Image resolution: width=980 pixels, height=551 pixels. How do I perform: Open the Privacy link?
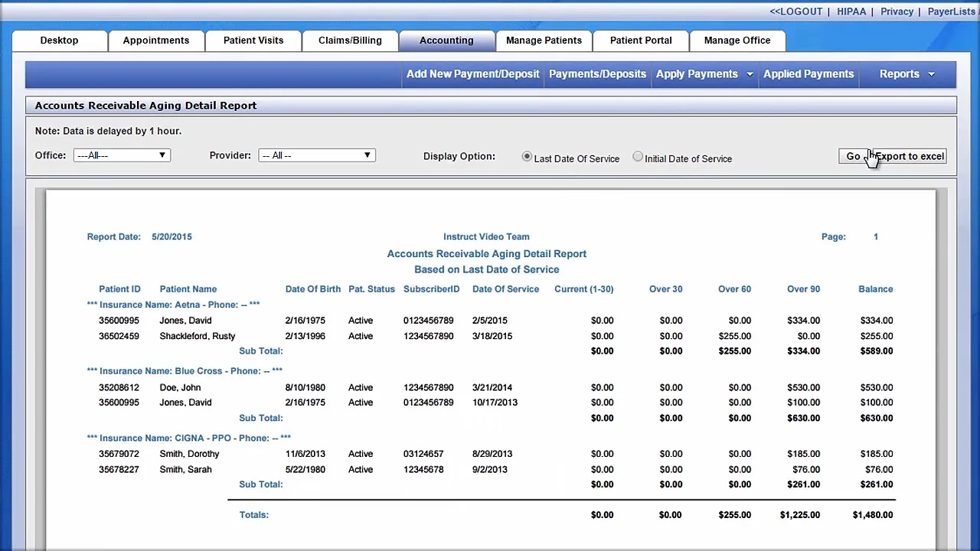(x=897, y=11)
